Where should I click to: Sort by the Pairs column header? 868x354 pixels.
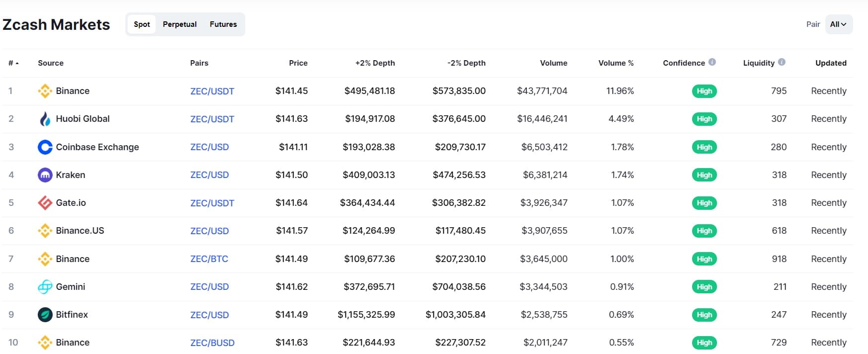(199, 63)
